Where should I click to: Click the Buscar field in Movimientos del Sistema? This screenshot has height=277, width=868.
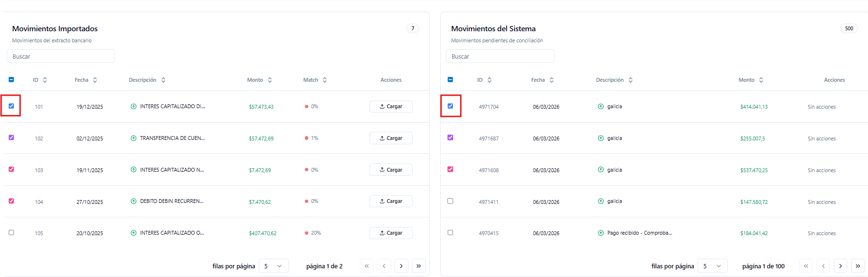pos(500,56)
